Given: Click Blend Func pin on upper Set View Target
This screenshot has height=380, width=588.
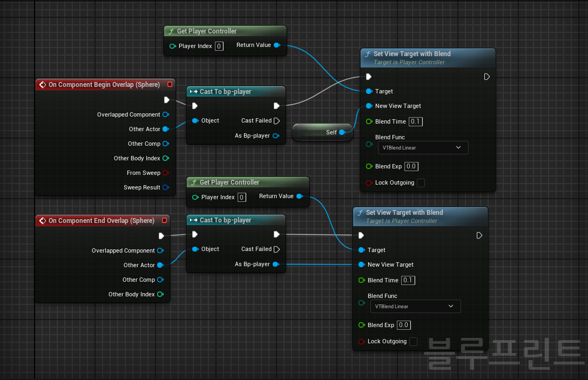Looking at the screenshot, I should click(369, 144).
